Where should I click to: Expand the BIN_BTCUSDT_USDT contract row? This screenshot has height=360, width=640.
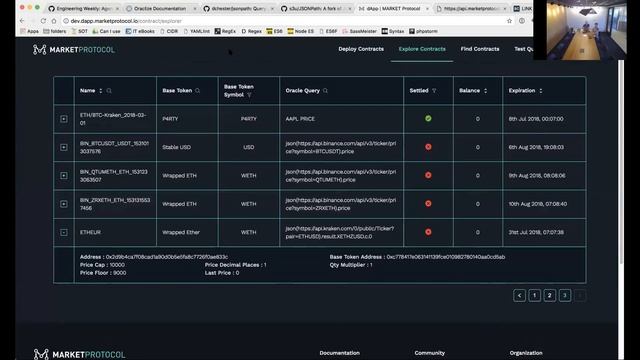click(x=64, y=147)
